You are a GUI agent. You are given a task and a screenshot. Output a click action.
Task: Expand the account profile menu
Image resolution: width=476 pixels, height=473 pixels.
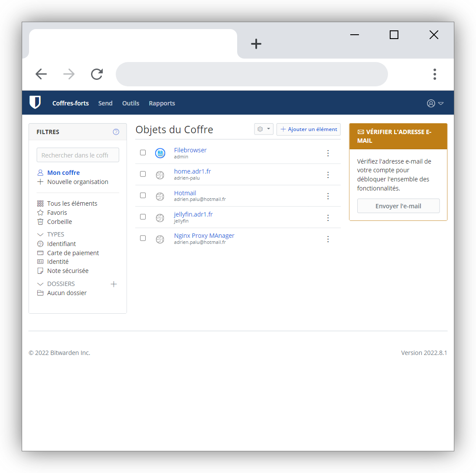click(x=435, y=103)
